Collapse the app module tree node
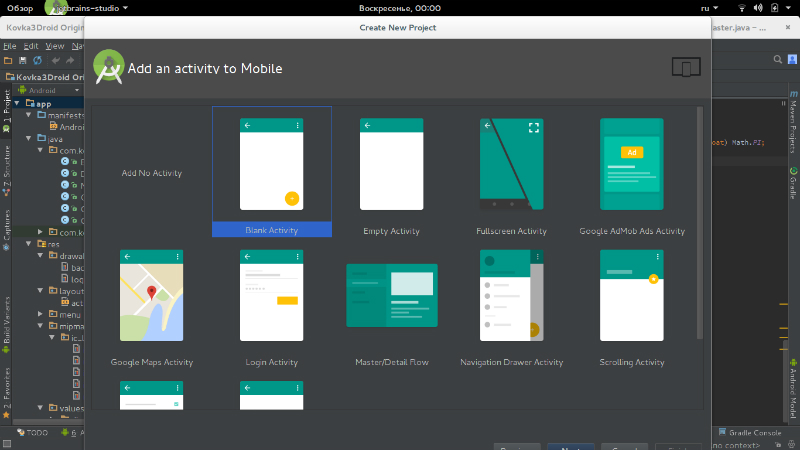This screenshot has height=450, width=800. click(17, 103)
